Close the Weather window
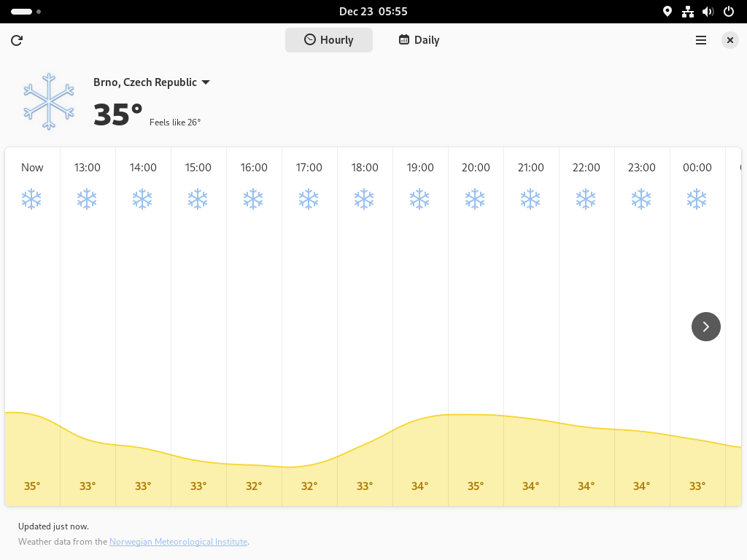The image size is (747, 560). click(729, 41)
